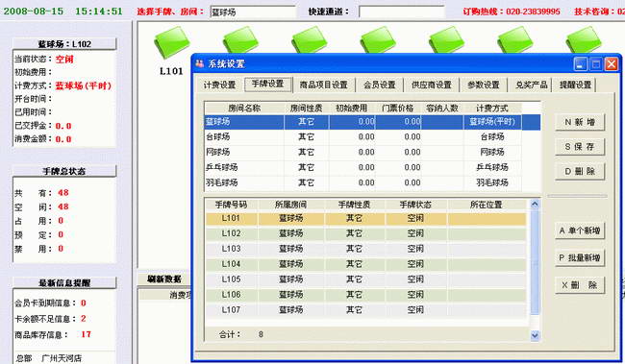The image size is (625, 364).
Task: Click the 系统设置 title bar icon
Action: click(x=200, y=63)
